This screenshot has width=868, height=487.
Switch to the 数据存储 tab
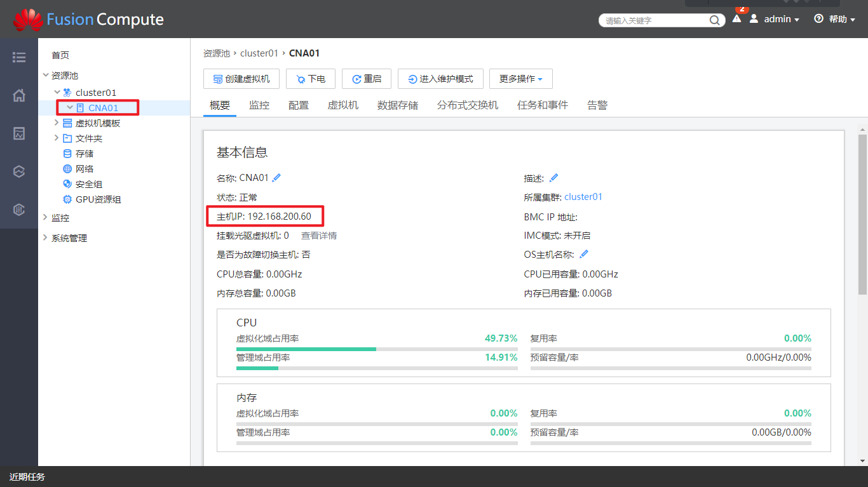[x=398, y=105]
